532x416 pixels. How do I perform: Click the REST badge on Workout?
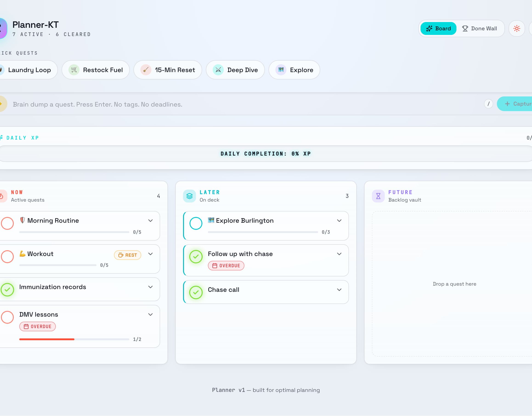click(x=128, y=255)
